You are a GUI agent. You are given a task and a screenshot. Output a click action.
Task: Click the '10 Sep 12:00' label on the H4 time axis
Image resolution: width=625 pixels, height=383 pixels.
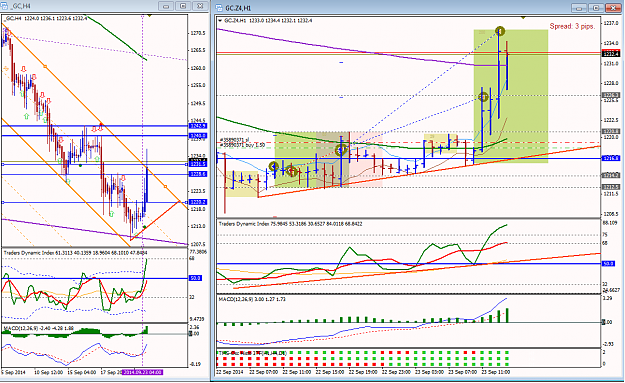coord(49,372)
